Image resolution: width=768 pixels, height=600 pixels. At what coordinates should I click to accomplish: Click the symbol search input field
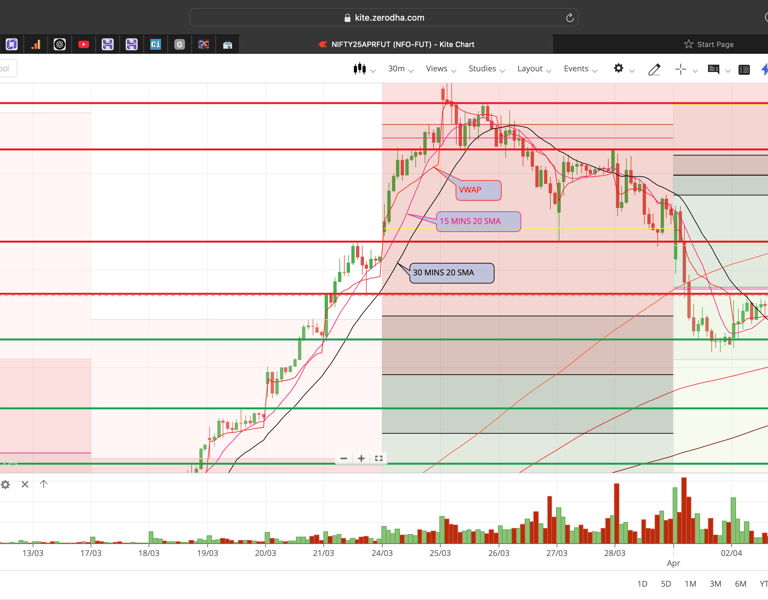(x=7, y=69)
